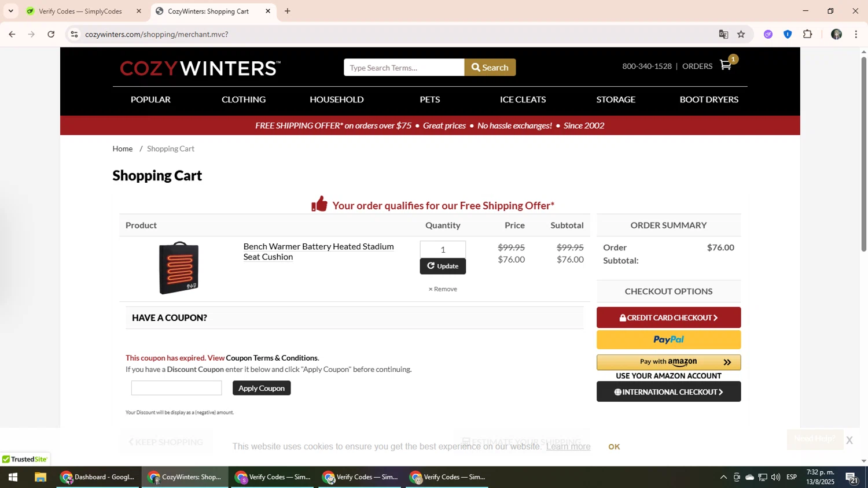Click the Apply Coupon button
The width and height of the screenshot is (868, 488).
click(262, 388)
